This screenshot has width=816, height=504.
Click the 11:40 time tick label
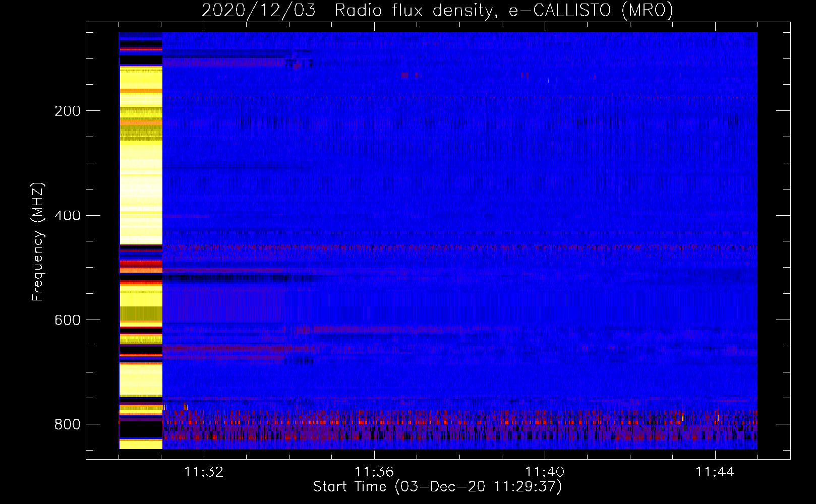[545, 472]
